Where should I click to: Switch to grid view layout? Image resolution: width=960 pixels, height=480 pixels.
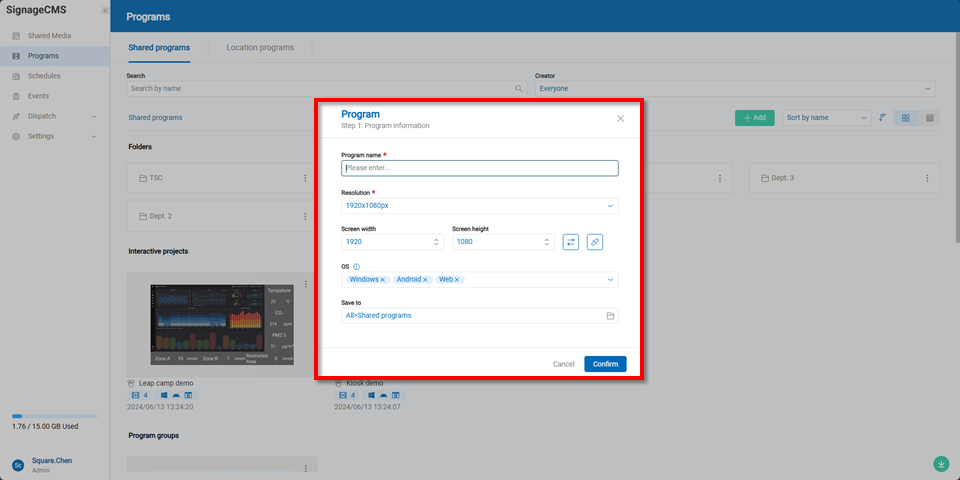(906, 118)
